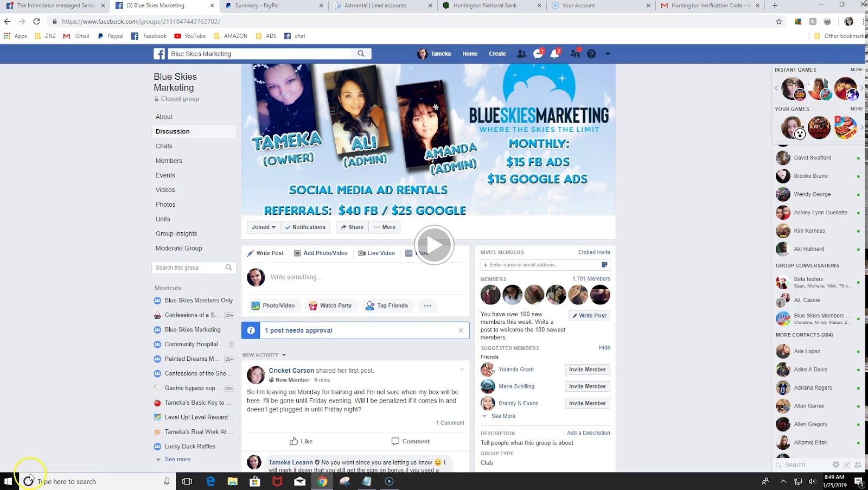Click the Search this group field
Screen dimensions: 868x490
click(194, 268)
